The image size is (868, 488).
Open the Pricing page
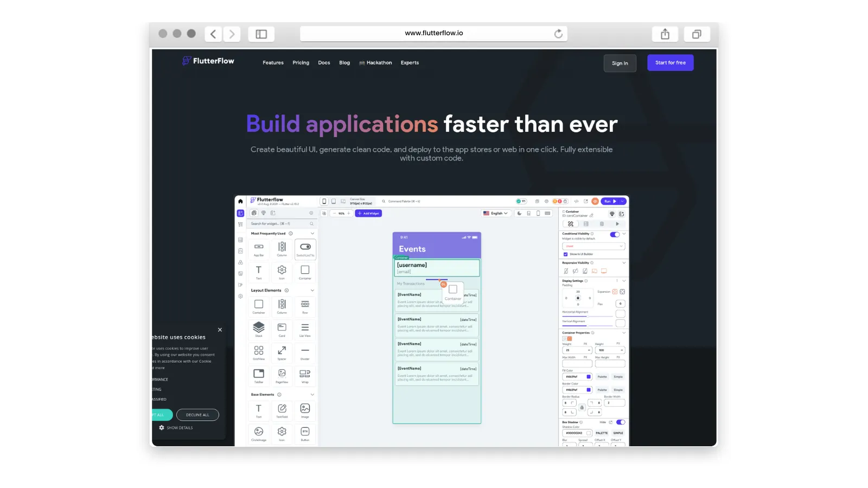(x=301, y=62)
